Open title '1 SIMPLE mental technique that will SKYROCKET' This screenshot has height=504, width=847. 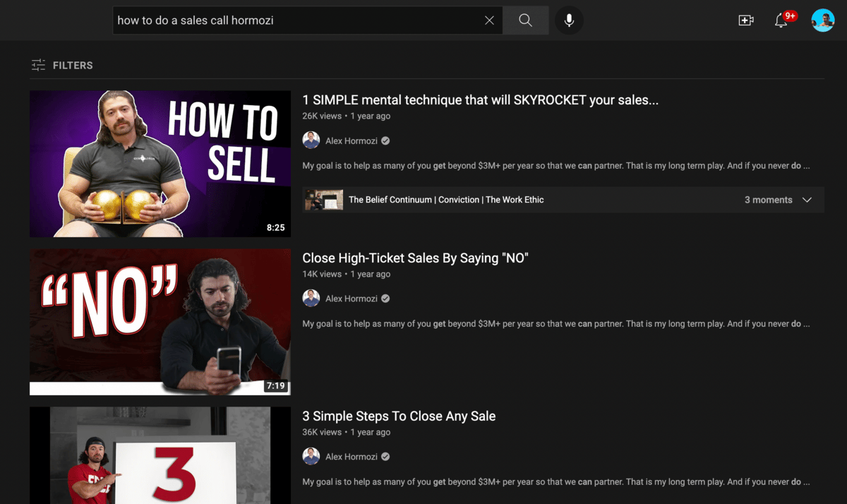pyautogui.click(x=480, y=100)
